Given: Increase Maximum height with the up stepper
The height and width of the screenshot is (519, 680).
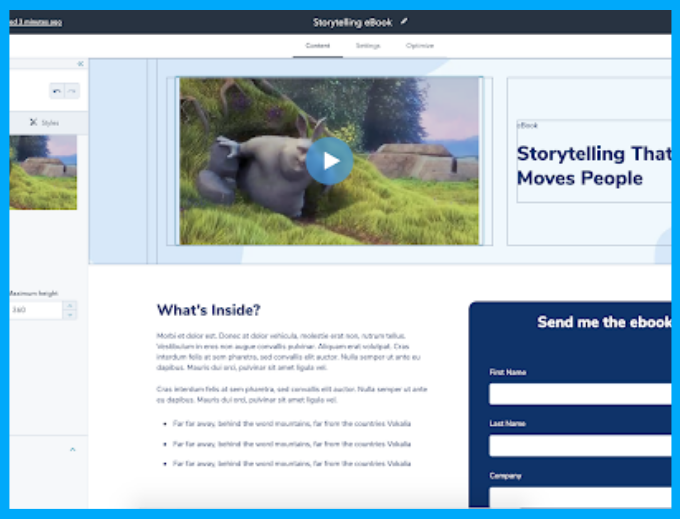Looking at the screenshot, I should [70, 306].
